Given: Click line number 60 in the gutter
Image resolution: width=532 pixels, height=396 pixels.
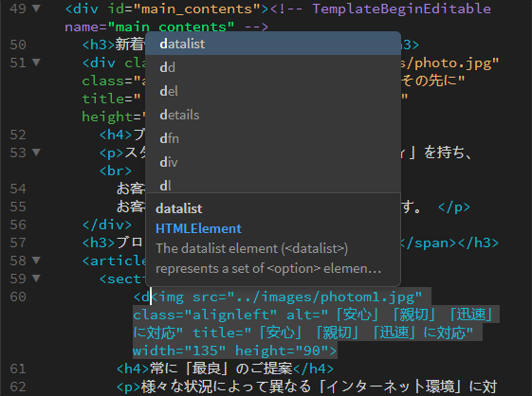Looking at the screenshot, I should 18,297.
